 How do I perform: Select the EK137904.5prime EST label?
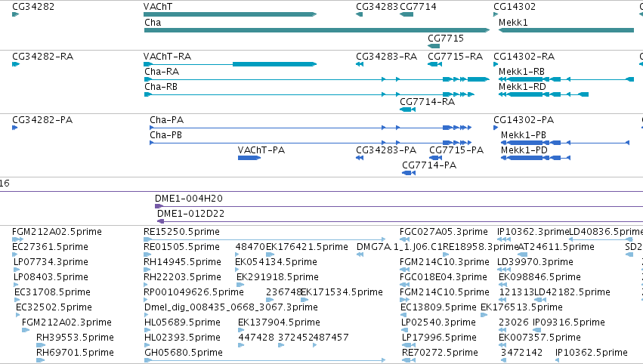point(279,323)
